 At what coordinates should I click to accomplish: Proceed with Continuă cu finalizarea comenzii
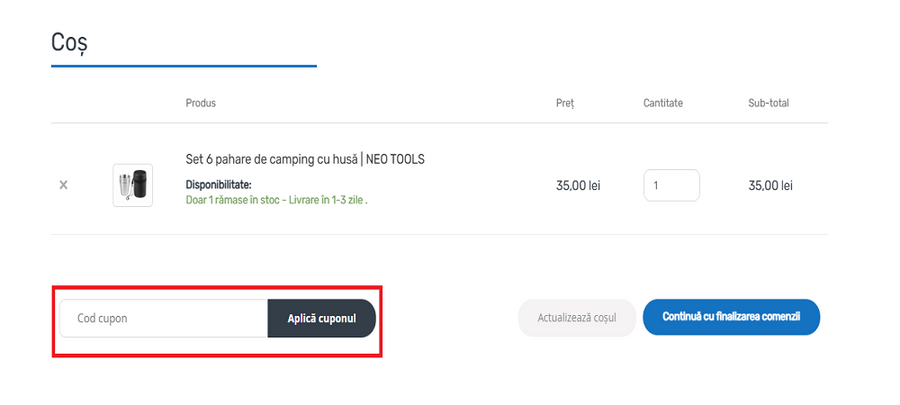[731, 317]
